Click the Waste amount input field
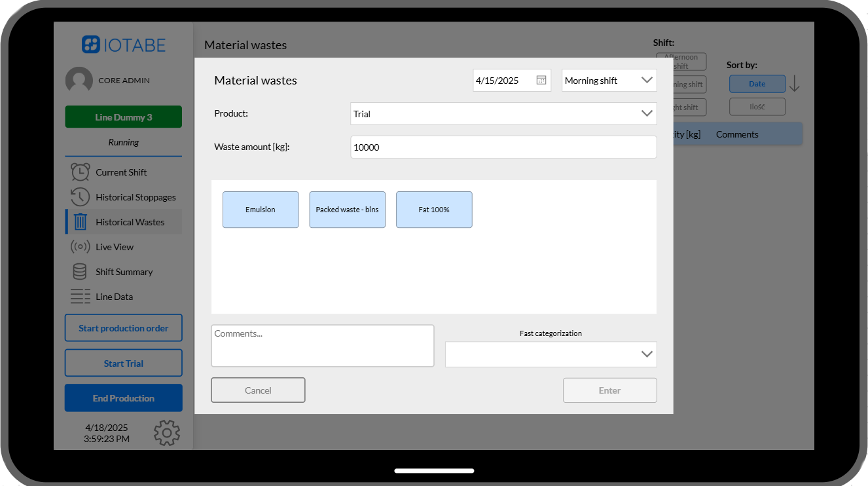868x486 pixels. click(x=503, y=147)
